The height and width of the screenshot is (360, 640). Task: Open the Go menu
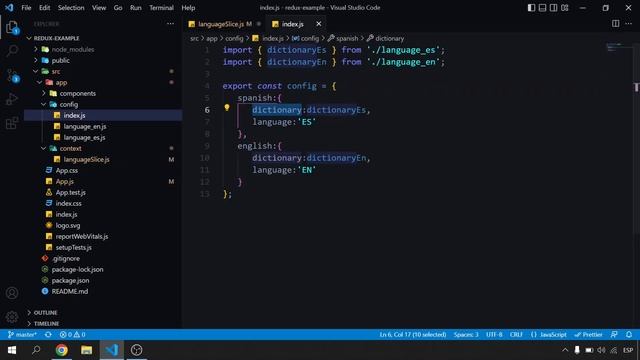(x=118, y=8)
